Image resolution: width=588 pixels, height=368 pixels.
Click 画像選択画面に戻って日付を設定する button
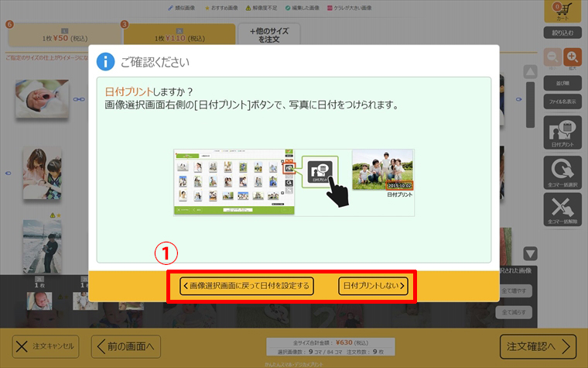(x=245, y=286)
